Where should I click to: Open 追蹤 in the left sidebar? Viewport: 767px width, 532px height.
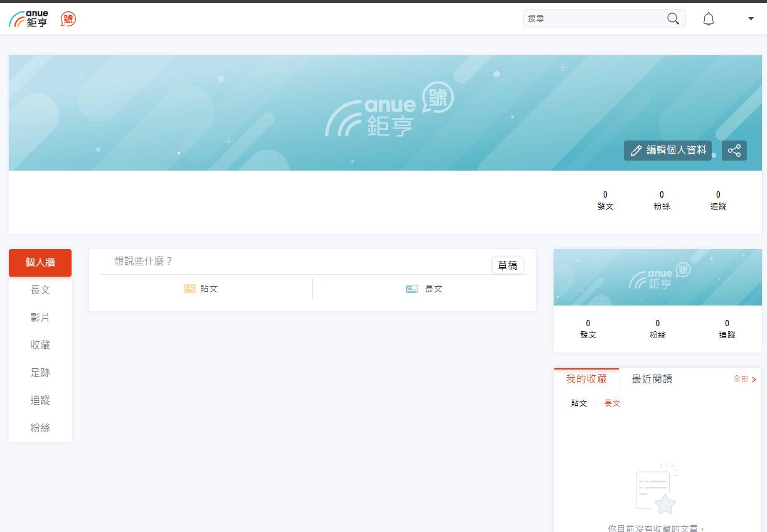[x=40, y=400]
